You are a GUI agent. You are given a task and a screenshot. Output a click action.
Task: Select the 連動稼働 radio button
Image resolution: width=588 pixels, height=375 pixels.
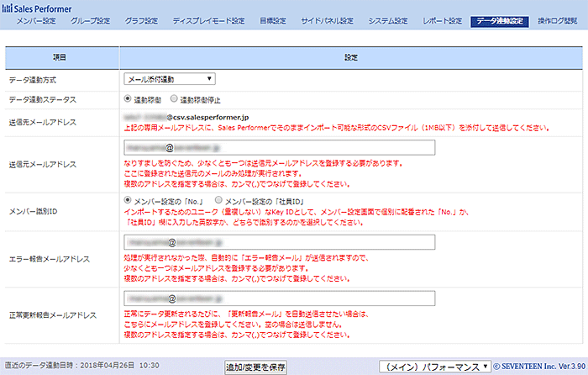128,99
